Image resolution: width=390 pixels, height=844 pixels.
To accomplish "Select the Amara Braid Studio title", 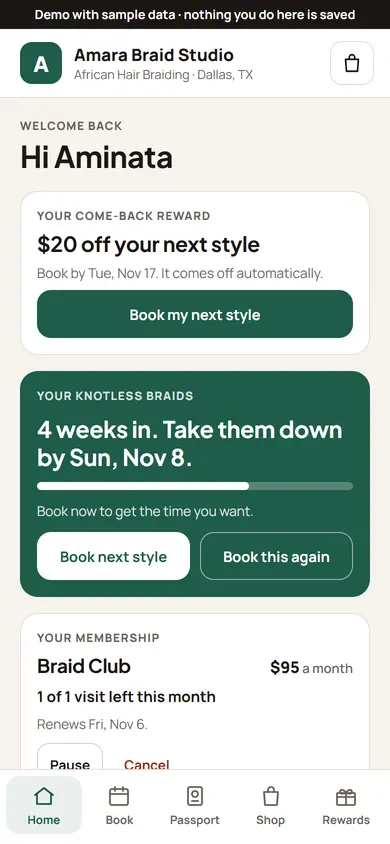I will coord(154,55).
